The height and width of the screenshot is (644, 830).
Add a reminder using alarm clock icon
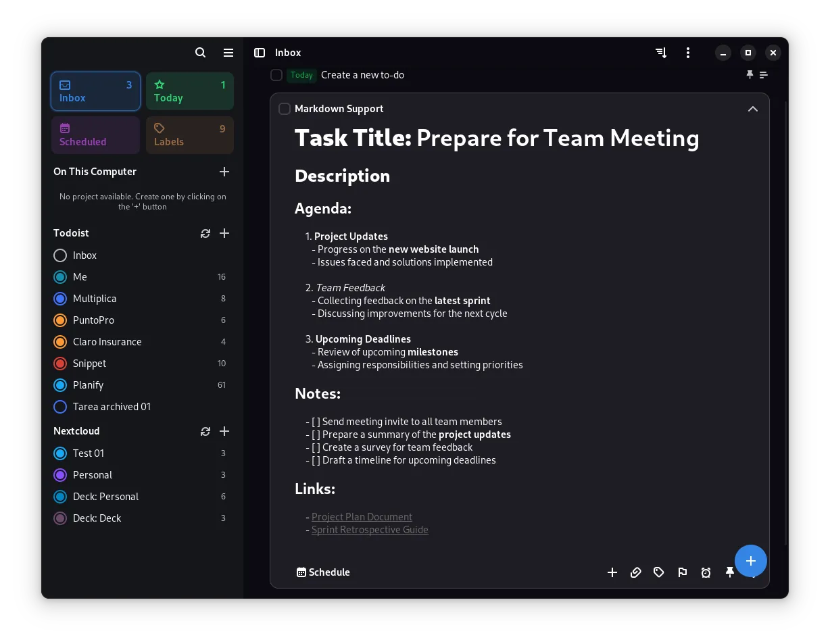coord(706,572)
